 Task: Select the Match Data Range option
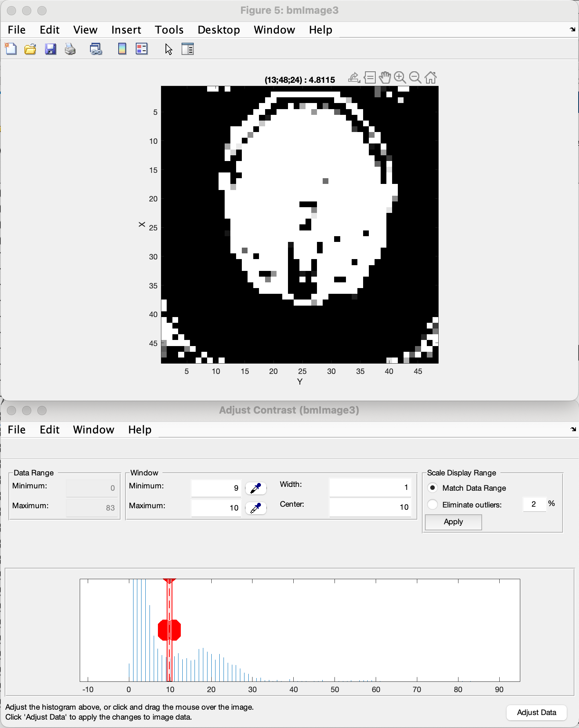pos(433,488)
